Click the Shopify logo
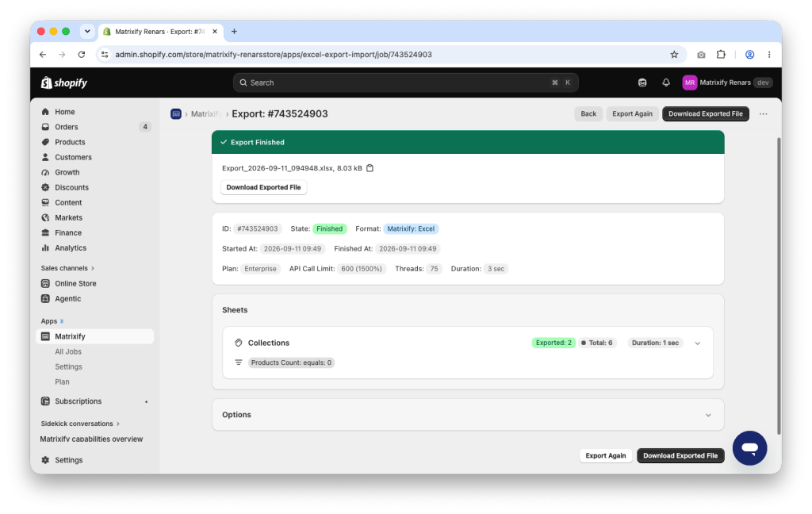The height and width of the screenshot is (514, 812). click(63, 83)
